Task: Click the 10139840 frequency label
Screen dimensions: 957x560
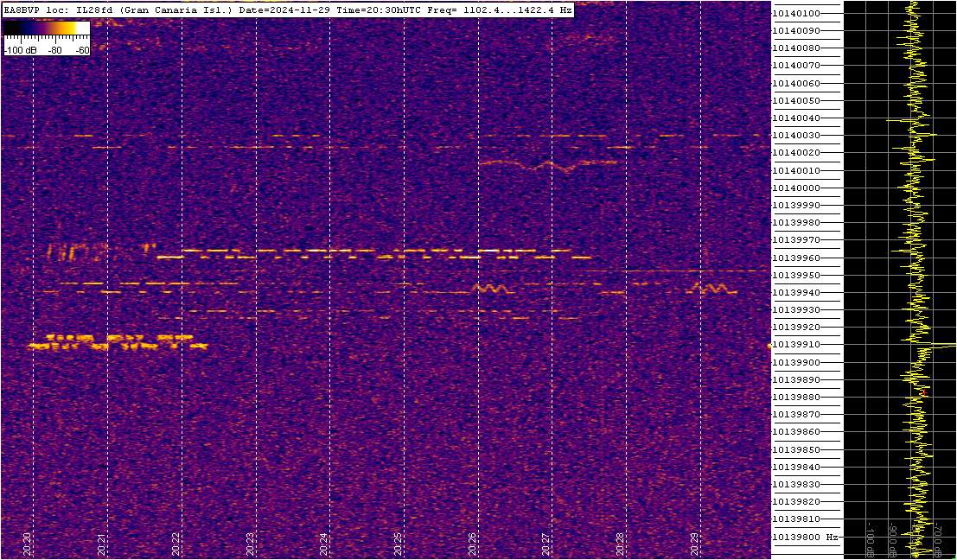Action: point(796,468)
